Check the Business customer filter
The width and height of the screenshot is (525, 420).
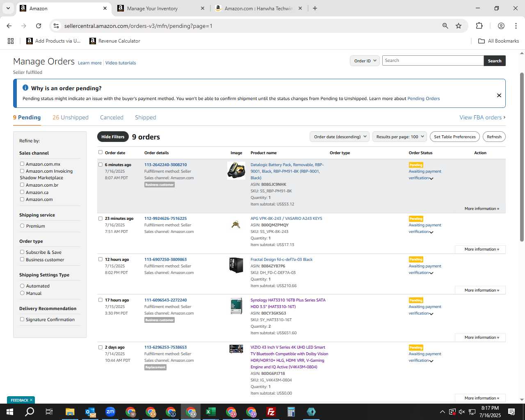coord(22,259)
